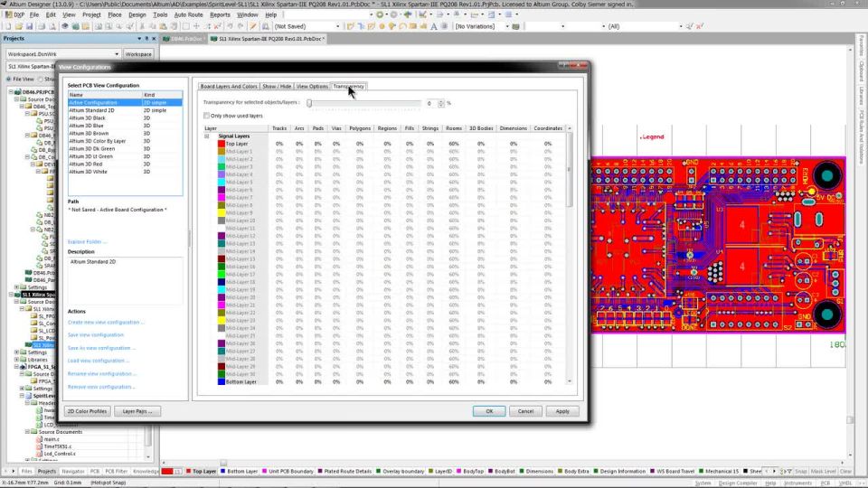Expand the Libraries folder in project tree

(x=16, y=360)
